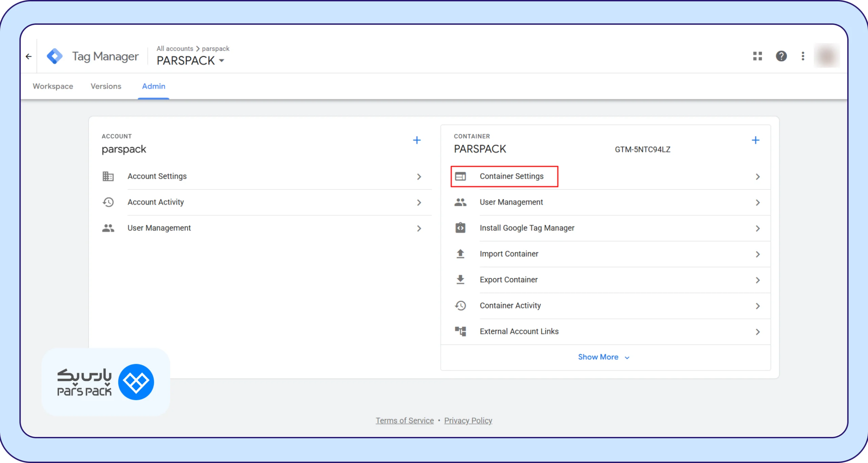Click Show More to expand container options
Screen dimensions: 868x463
tap(604, 357)
